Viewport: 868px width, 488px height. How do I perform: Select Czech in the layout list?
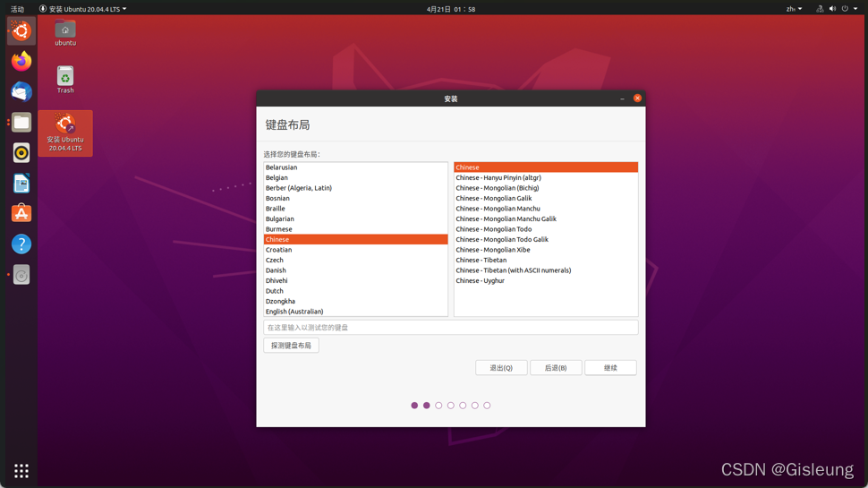(355, 260)
